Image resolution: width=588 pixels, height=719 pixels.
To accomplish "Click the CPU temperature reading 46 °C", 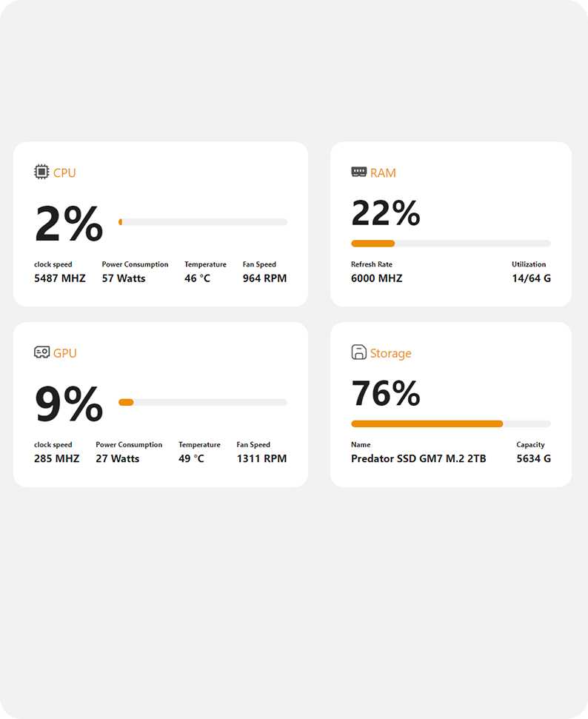I will pos(198,278).
